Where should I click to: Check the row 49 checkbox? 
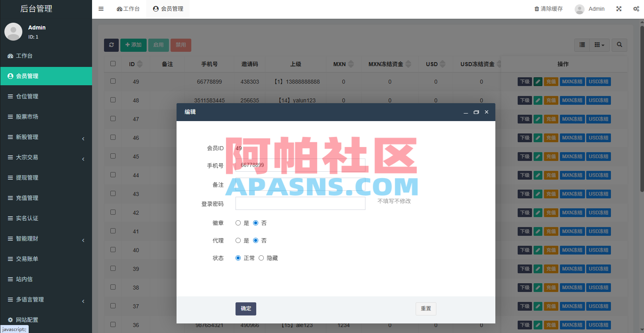pyautogui.click(x=113, y=81)
